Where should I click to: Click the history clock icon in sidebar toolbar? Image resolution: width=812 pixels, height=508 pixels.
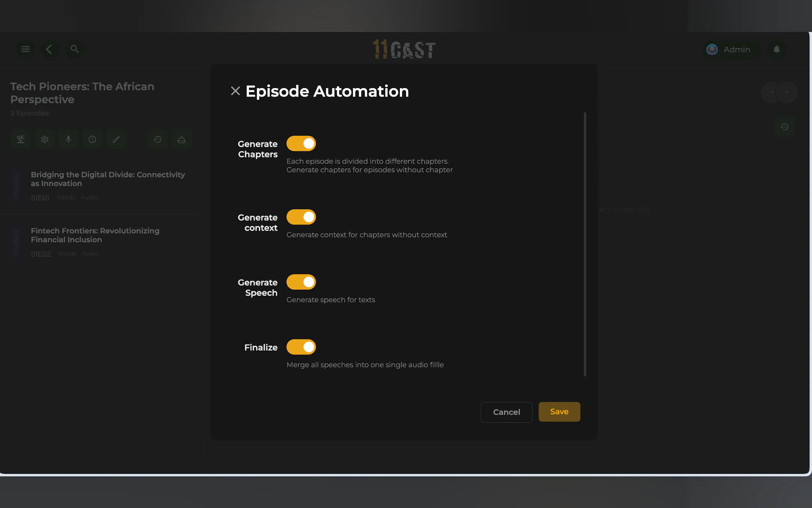click(x=157, y=139)
